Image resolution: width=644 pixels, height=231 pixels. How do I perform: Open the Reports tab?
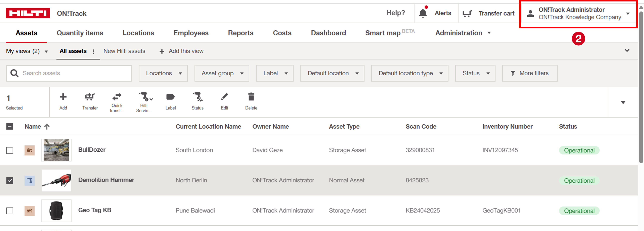pos(240,33)
